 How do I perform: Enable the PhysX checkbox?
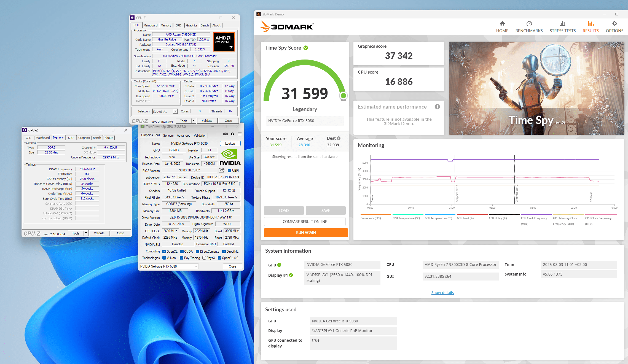point(204,258)
